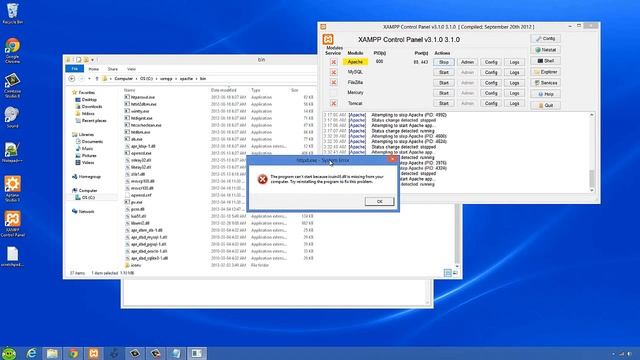This screenshot has width=640, height=360.
Task: Open the View ribbon tab
Action: 131,69
